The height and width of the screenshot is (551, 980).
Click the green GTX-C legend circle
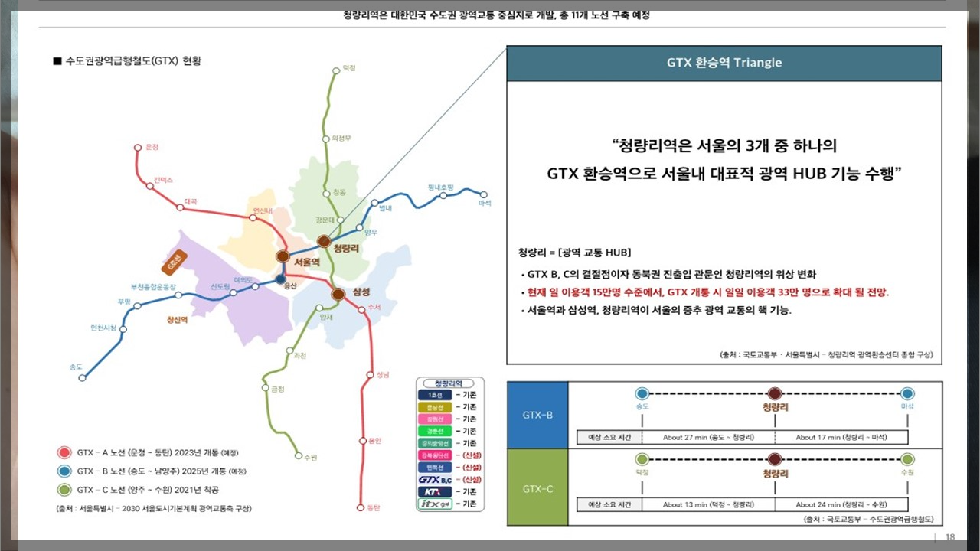64,489
